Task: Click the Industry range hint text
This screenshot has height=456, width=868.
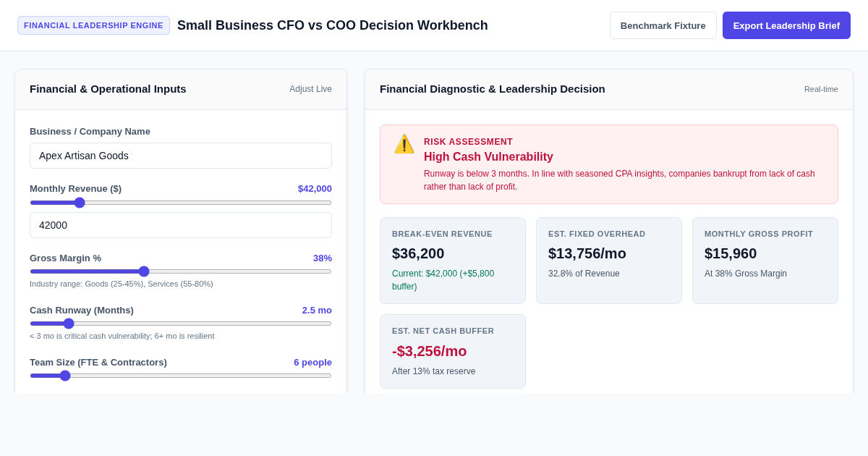Action: 122,284
